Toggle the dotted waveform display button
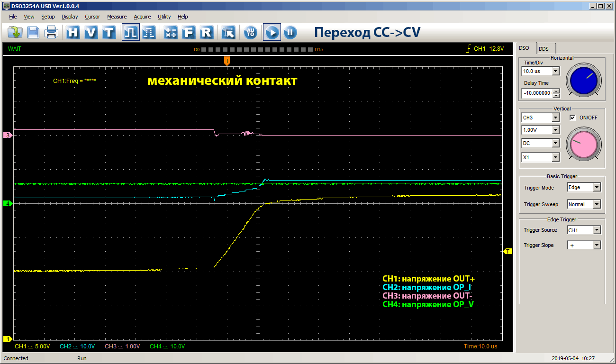Screen dimensions: 616x364 (148, 32)
